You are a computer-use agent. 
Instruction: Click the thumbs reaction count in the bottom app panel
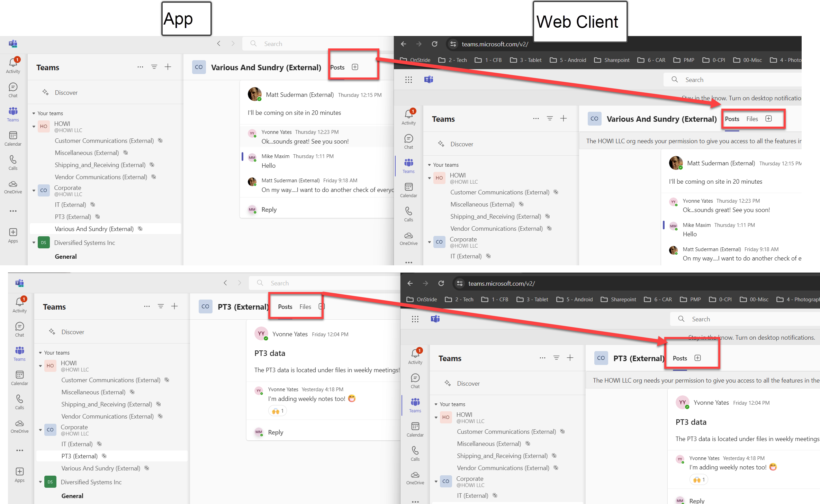[x=278, y=411]
